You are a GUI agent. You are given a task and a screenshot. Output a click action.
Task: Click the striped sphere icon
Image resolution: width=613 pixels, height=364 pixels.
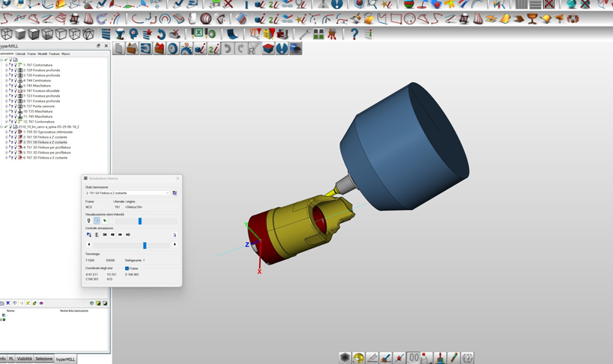click(205, 18)
